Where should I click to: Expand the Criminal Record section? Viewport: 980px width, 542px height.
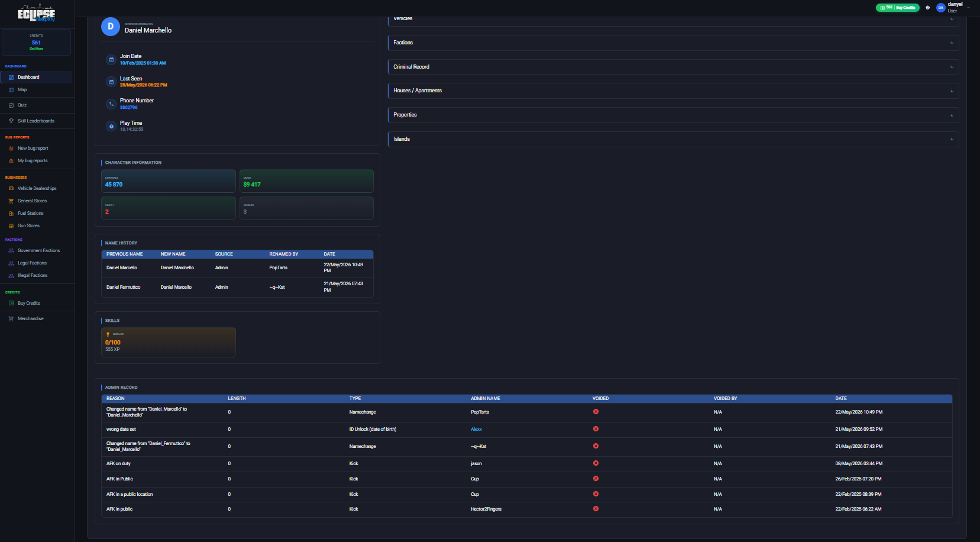[x=673, y=67]
